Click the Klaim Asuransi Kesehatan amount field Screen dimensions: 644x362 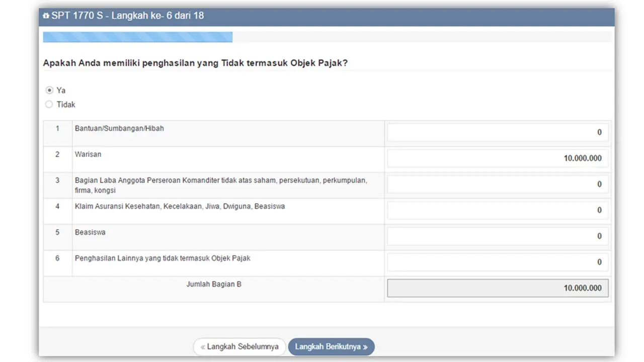[x=497, y=210]
